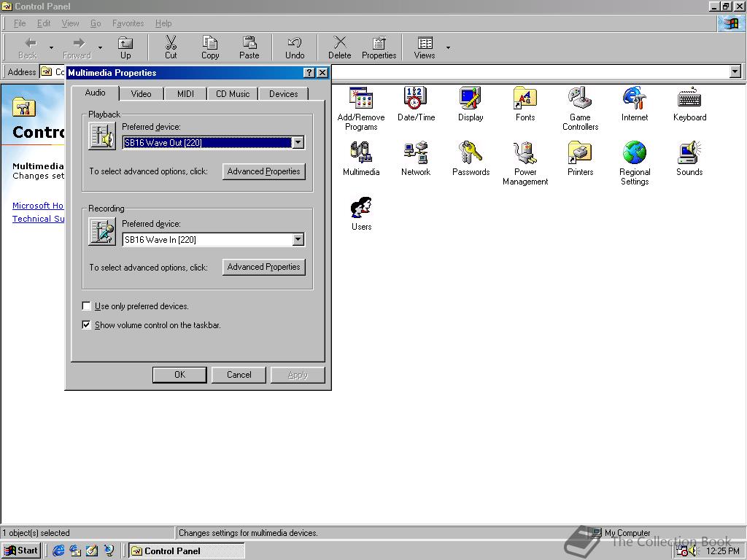Image resolution: width=747 pixels, height=560 pixels.
Task: Click the Paste toolbar button
Action: 249,47
